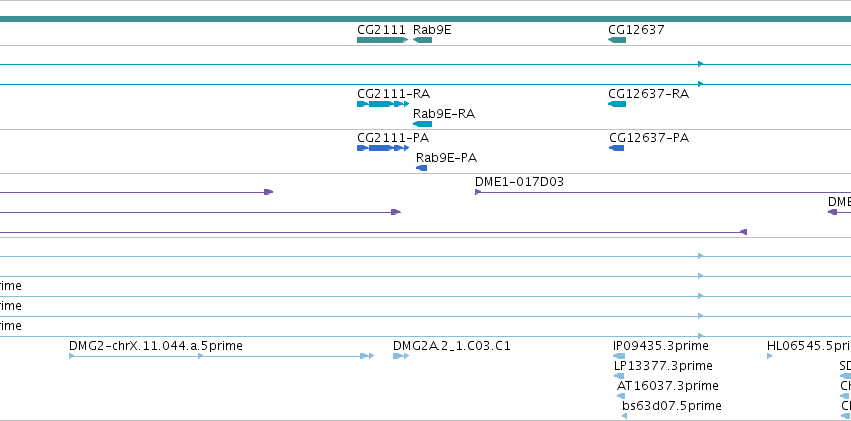Click the CG12637-RA label text
The height and width of the screenshot is (421, 851).
[x=649, y=94]
